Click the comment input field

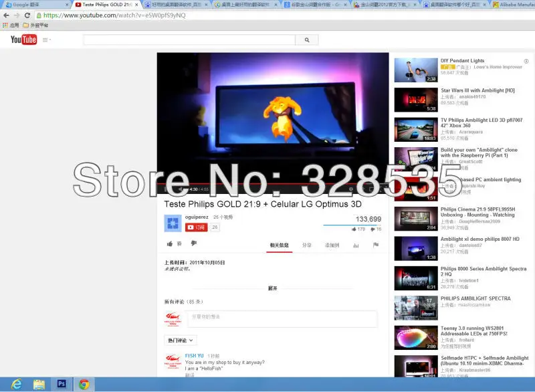[x=282, y=318]
